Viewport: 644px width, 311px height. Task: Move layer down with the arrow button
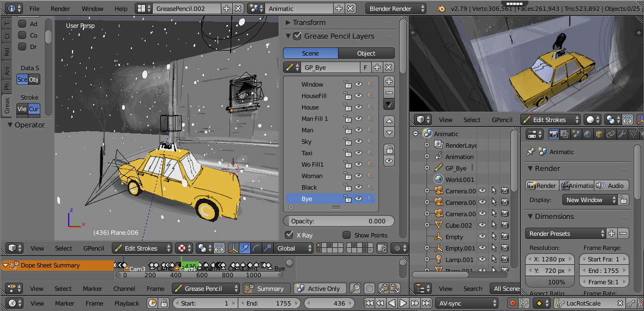point(389,132)
